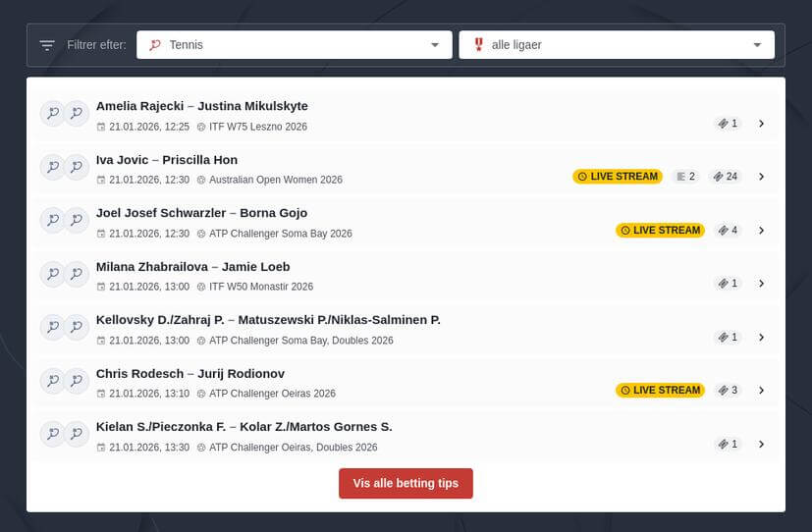Click tips count 1 badge on Kielan row
The image size is (812, 532).
point(728,444)
